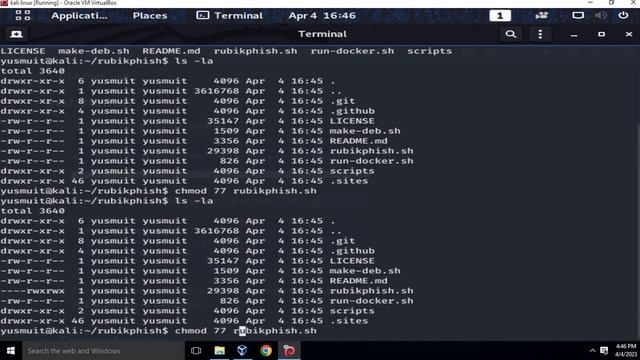This screenshot has width=640, height=360.
Task: Click 'scripts' in the second ls -la listing
Action: 352,311
